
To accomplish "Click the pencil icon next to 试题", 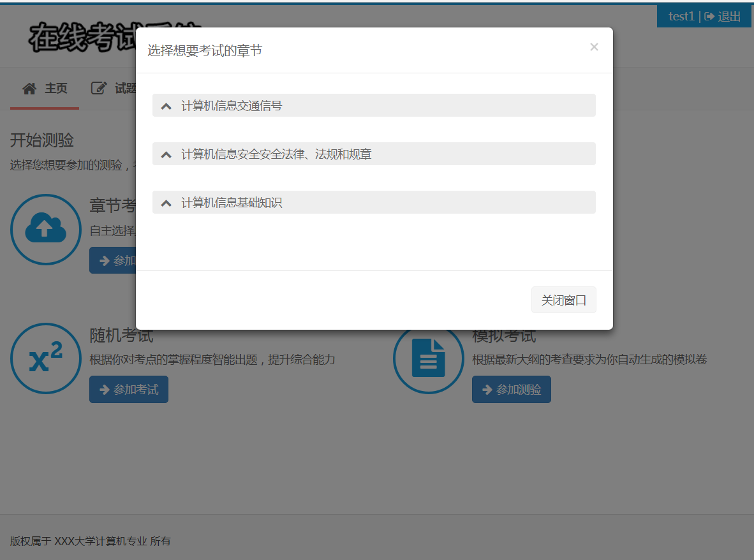I will [99, 87].
